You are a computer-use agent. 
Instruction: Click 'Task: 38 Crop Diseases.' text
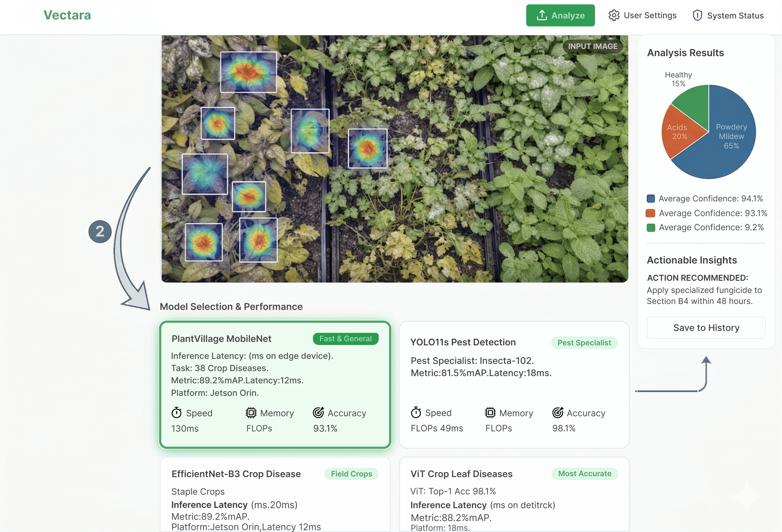219,368
